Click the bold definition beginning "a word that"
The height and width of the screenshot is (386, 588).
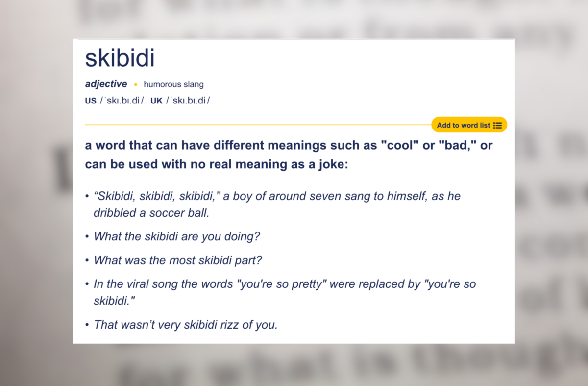click(289, 154)
